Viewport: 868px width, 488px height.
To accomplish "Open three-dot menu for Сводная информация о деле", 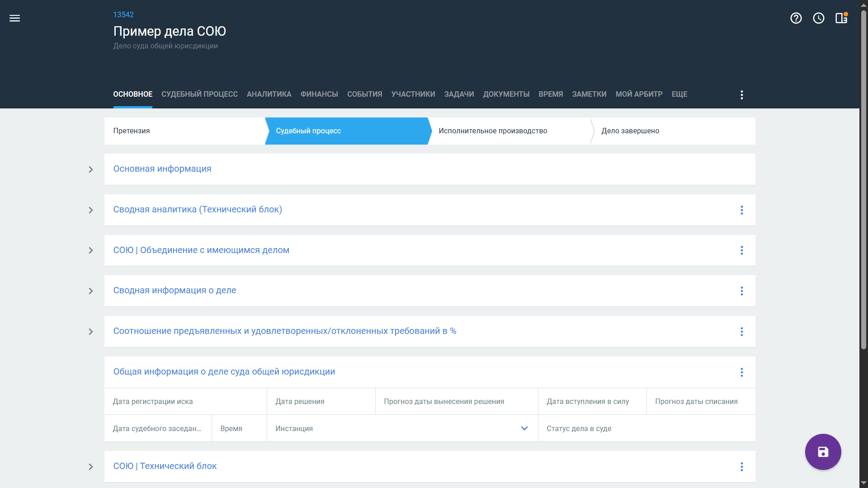I will coord(741,291).
